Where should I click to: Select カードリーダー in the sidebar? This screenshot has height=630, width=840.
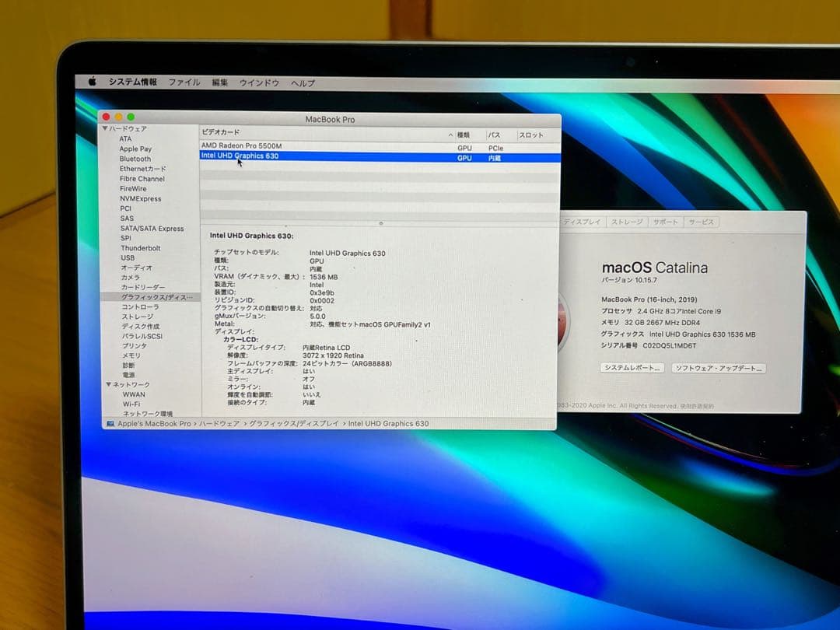143,287
